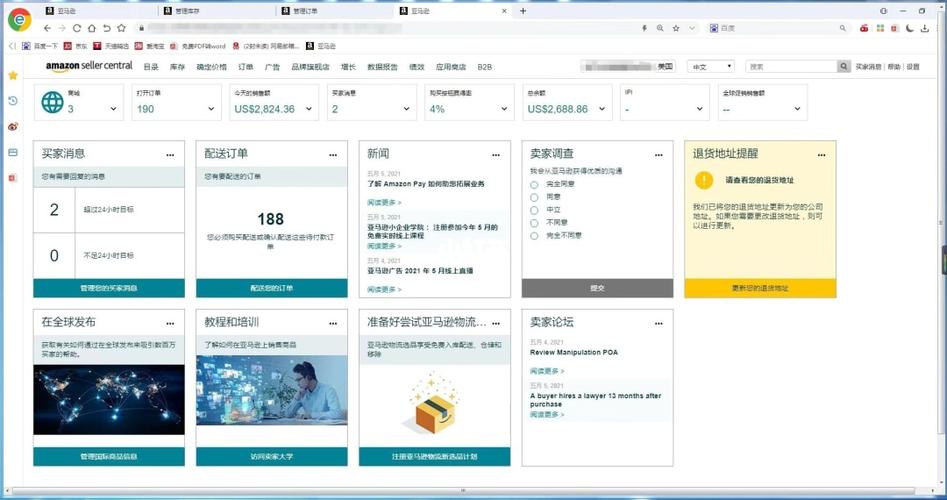Open the history clock in the left sidebar
The width and height of the screenshot is (947, 500).
click(13, 101)
